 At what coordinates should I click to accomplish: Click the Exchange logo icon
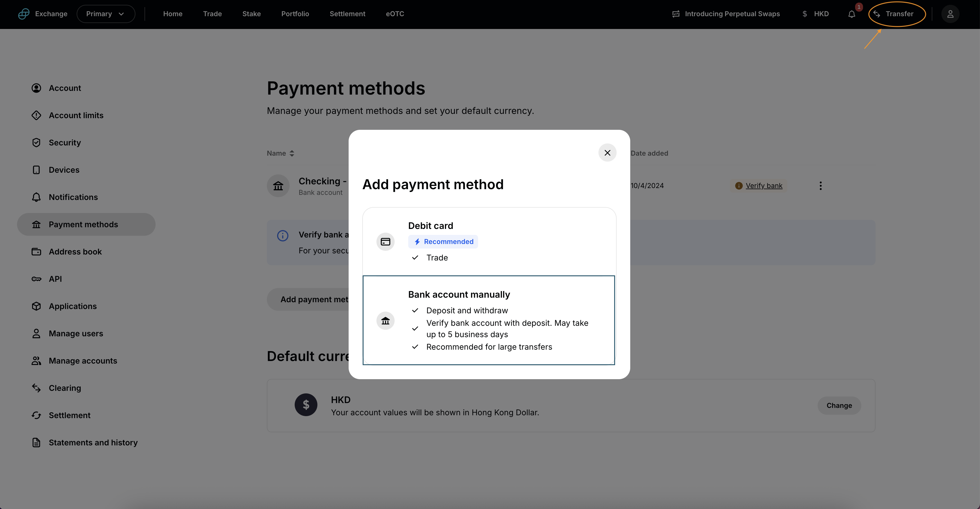24,14
